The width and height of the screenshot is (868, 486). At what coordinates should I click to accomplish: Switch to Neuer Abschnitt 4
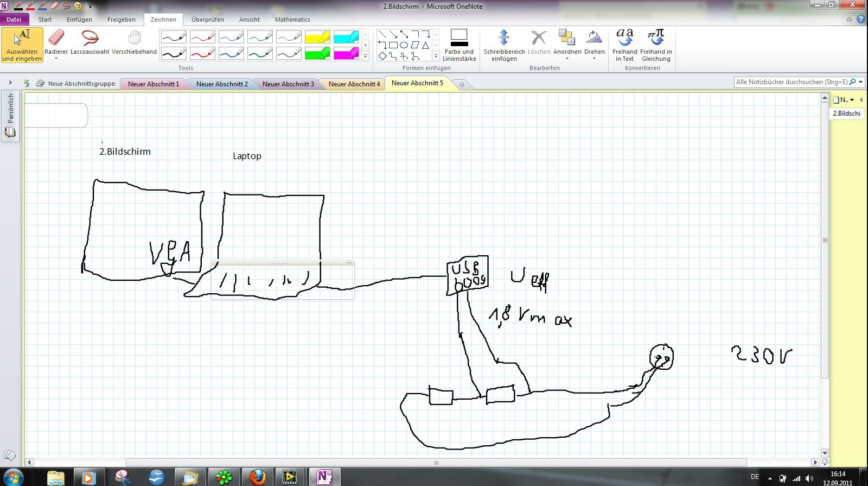coord(354,84)
